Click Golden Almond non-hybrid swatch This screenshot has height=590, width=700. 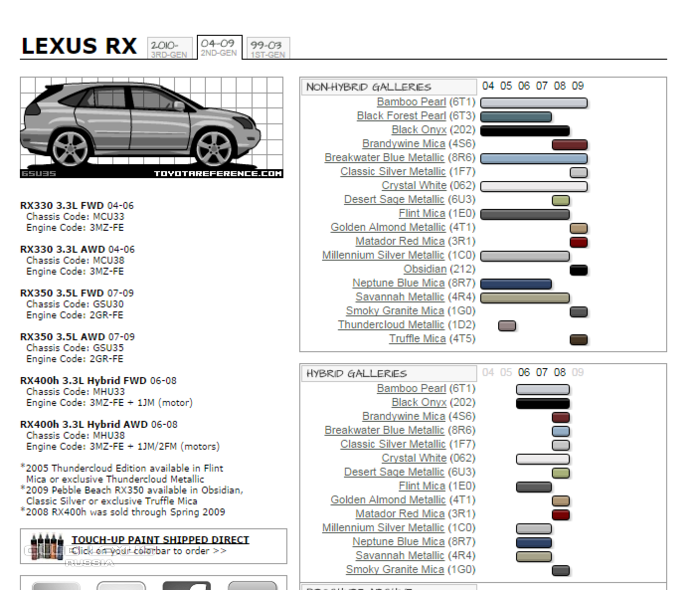coord(579,229)
